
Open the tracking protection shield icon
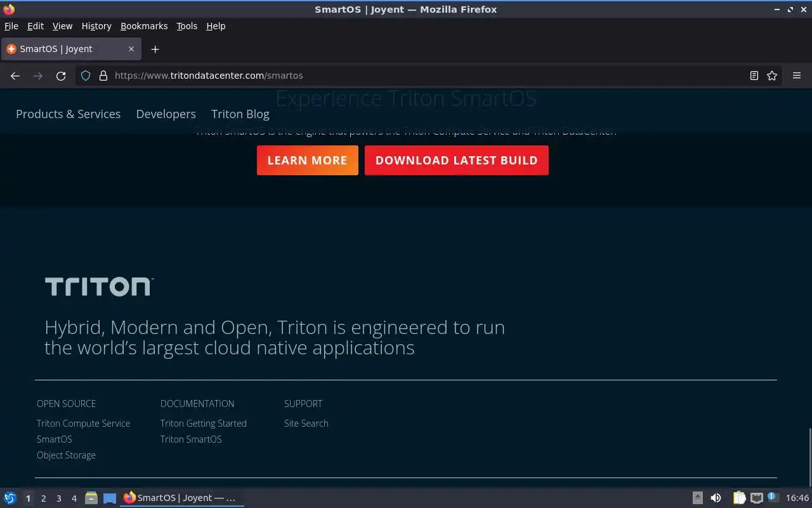[x=86, y=76]
